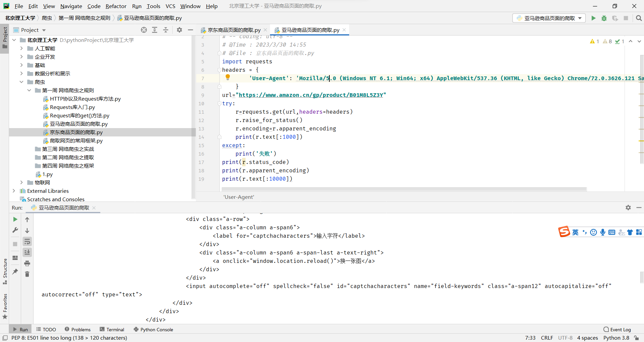Open the Python Console tab
The width and height of the screenshot is (644, 342).
click(x=153, y=330)
